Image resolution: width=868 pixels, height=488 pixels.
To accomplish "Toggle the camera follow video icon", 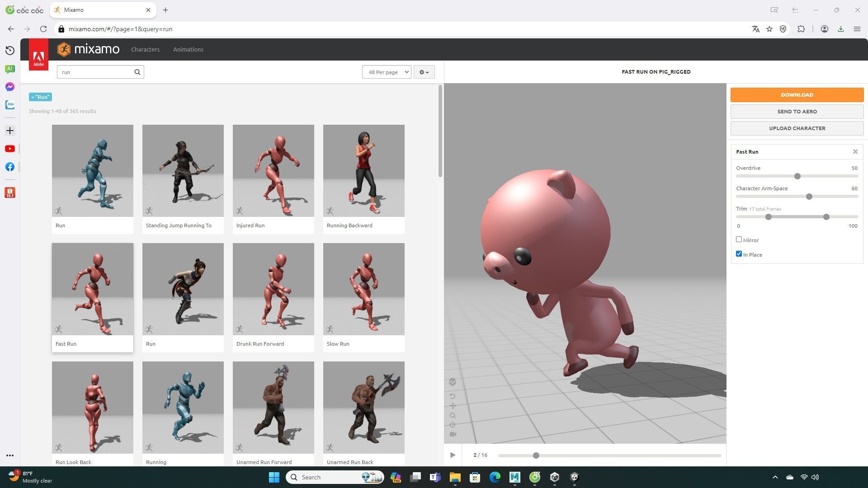I will (x=453, y=434).
